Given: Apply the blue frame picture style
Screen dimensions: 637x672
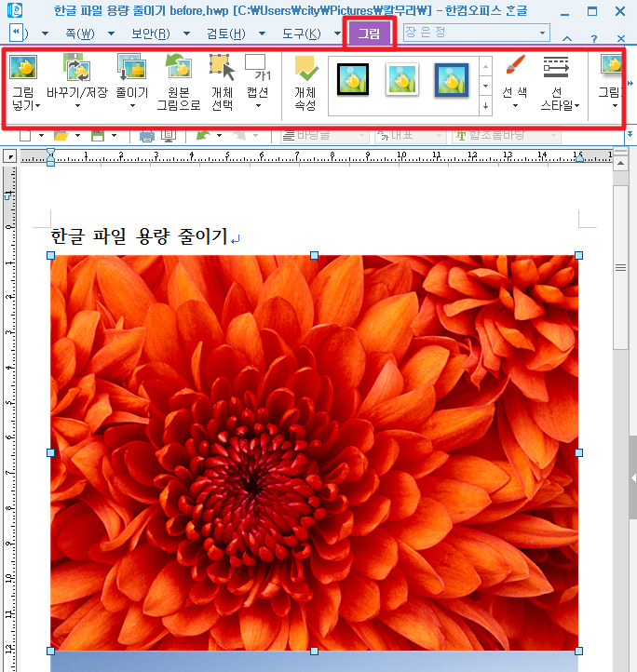Looking at the screenshot, I should pos(452,80).
